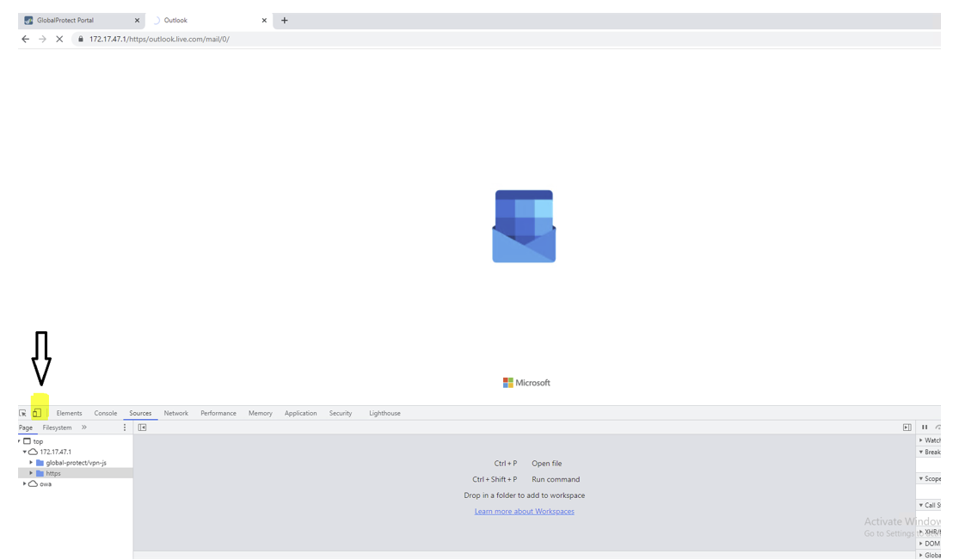Switch to the Network tab
Screen dimensions: 953x560
coord(175,413)
